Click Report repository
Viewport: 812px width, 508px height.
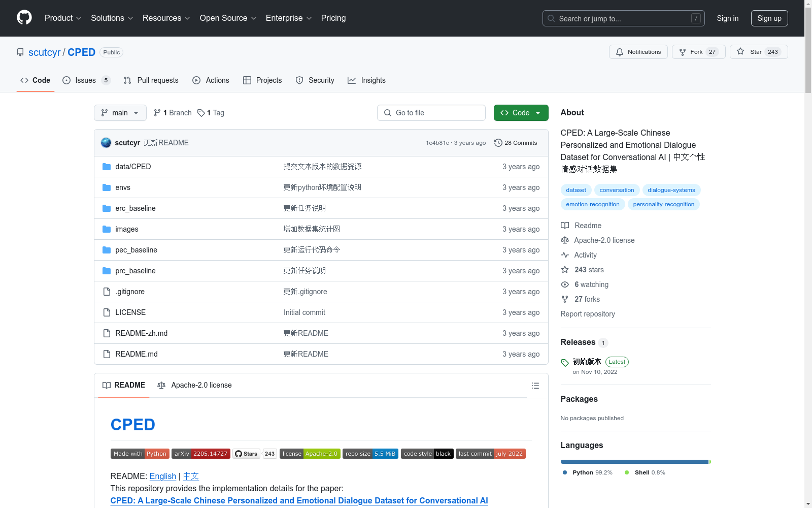click(588, 314)
